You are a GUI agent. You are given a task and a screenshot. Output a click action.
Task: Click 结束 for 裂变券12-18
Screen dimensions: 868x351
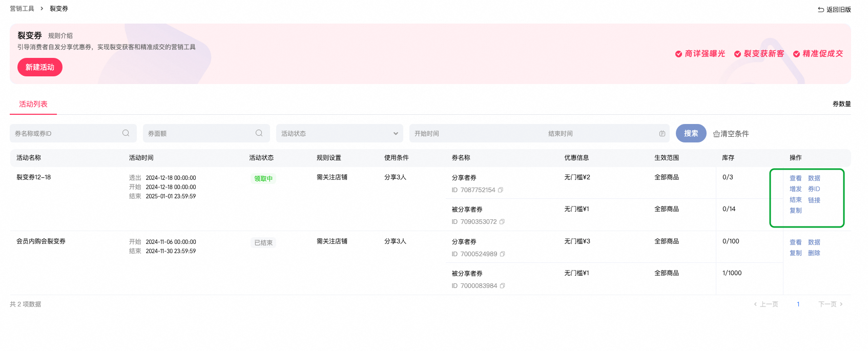(796, 200)
